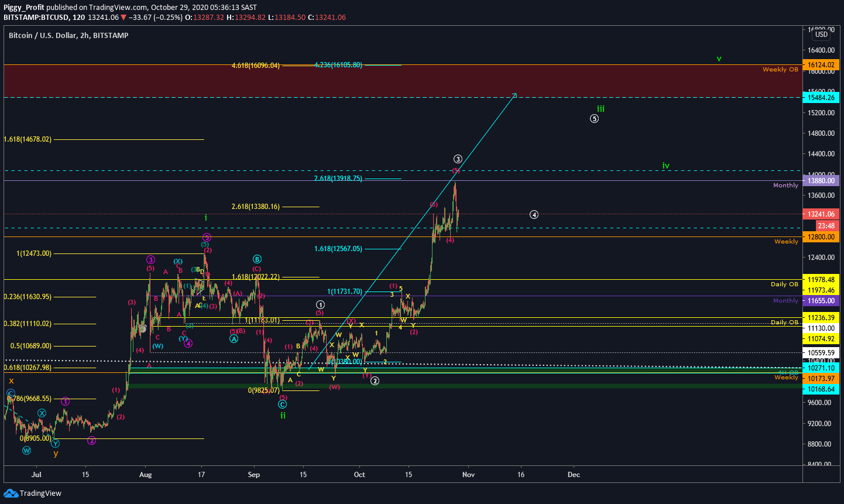
Task: Select the 1.618(14678.02) Fibonacci label
Action: point(28,139)
